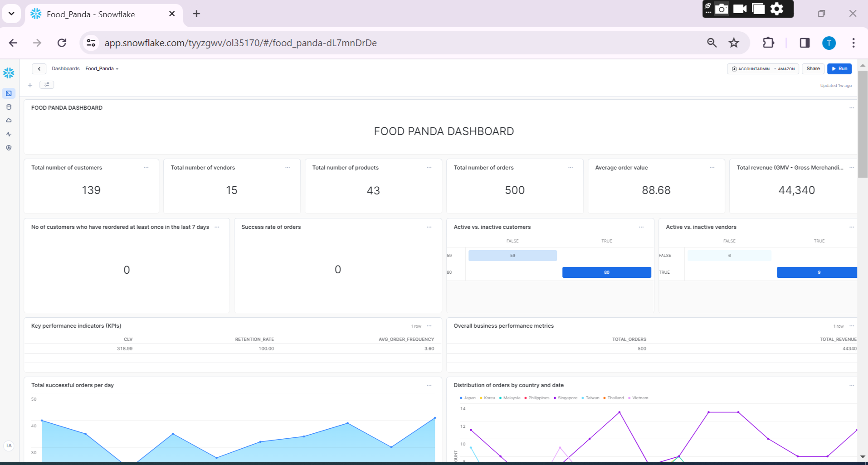868x465 pixels.
Task: Open options for Active vs. inactive customers tile
Action: tap(641, 227)
